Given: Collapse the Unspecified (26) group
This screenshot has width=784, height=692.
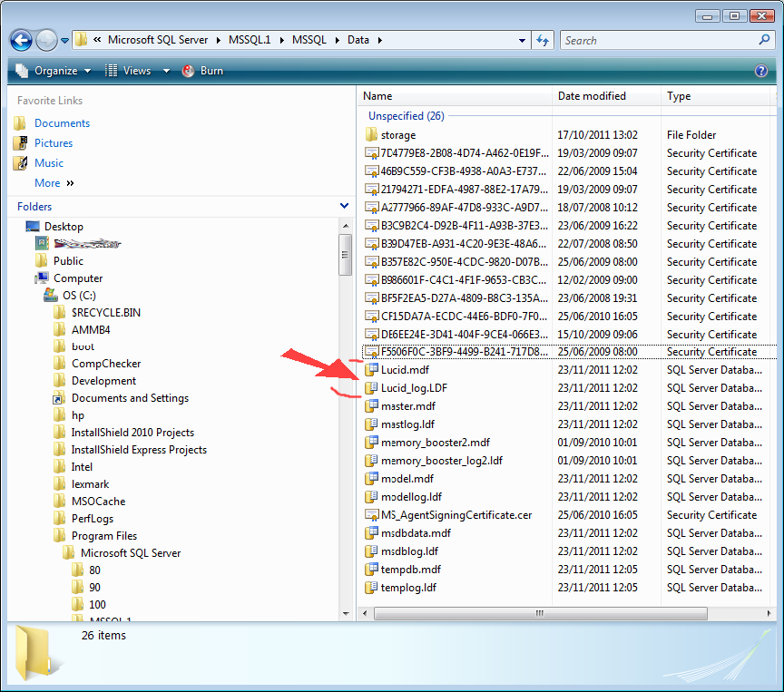Looking at the screenshot, I should (406, 116).
